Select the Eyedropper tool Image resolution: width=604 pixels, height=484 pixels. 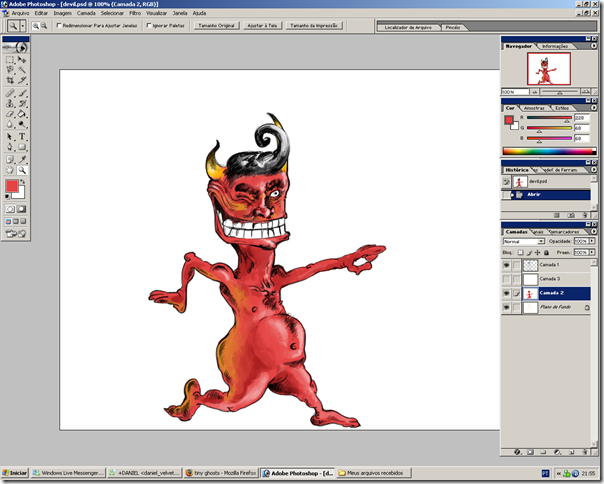22,160
